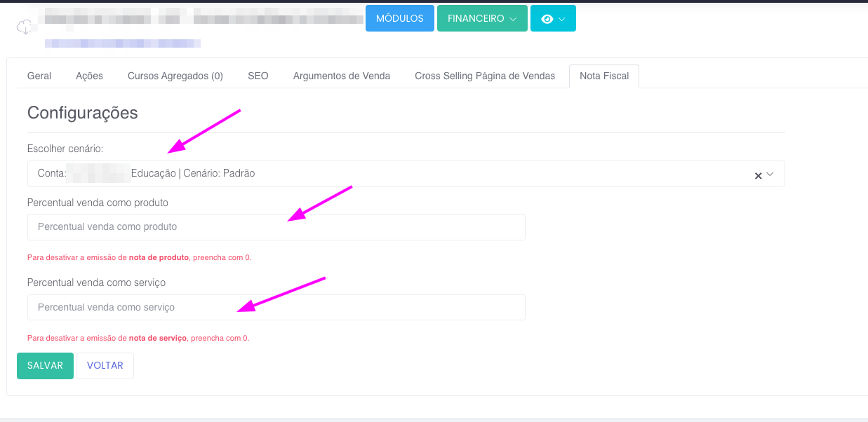Click the MÓDULOS button

coord(399,19)
